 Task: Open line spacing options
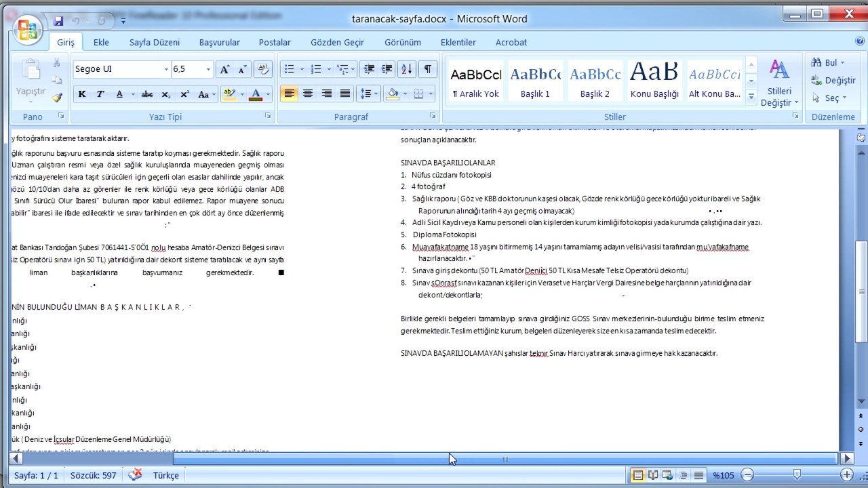369,94
